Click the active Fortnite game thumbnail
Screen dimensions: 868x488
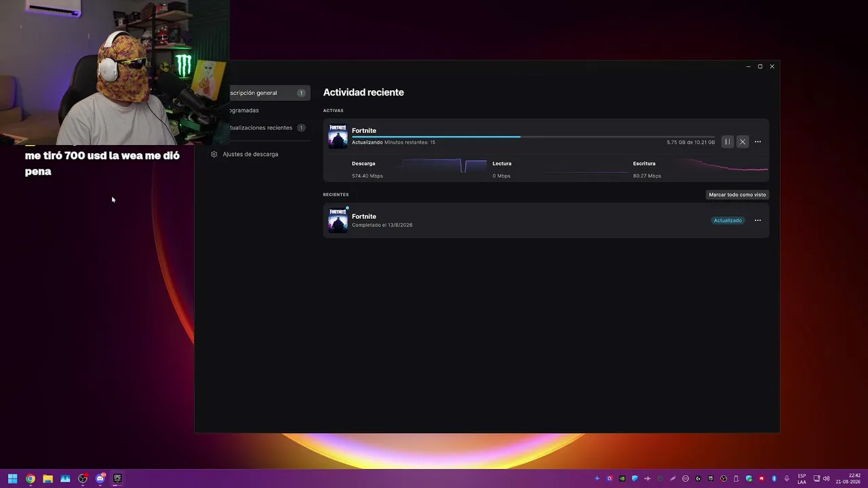coord(338,136)
